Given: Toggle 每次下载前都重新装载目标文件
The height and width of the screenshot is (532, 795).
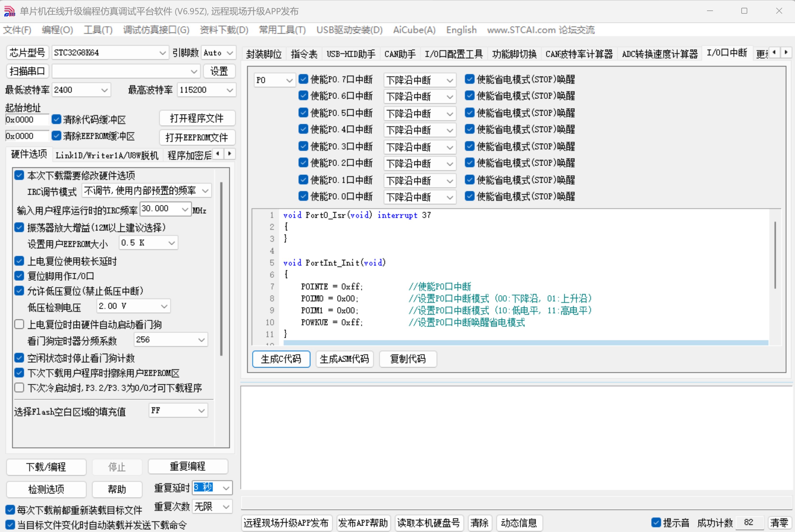Looking at the screenshot, I should (10, 510).
